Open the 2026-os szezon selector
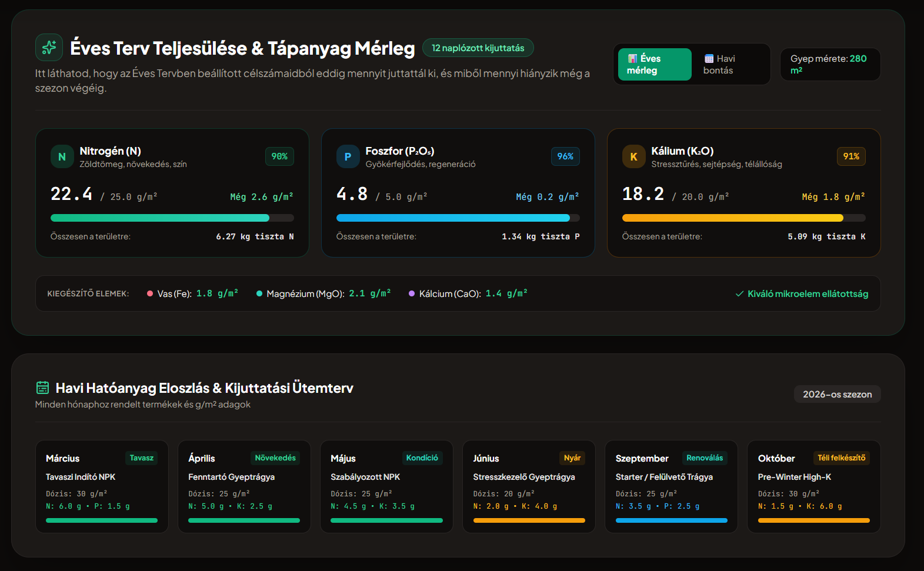924x571 pixels. click(837, 394)
